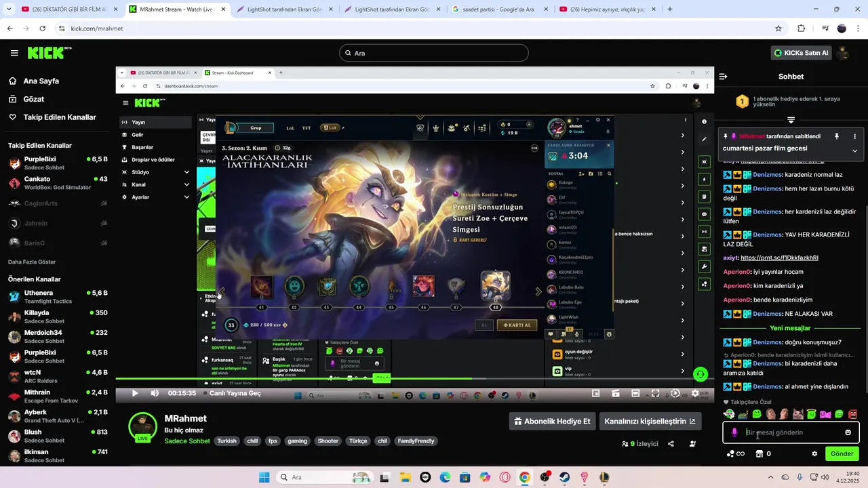The height and width of the screenshot is (488, 868).
Task: Play the stream video
Action: tap(134, 393)
